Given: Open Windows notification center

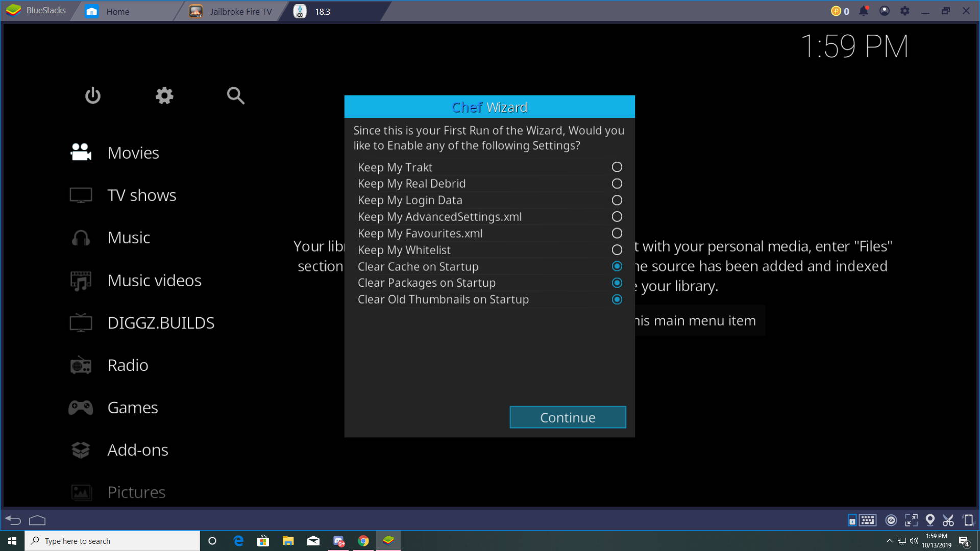Looking at the screenshot, I should (x=964, y=541).
